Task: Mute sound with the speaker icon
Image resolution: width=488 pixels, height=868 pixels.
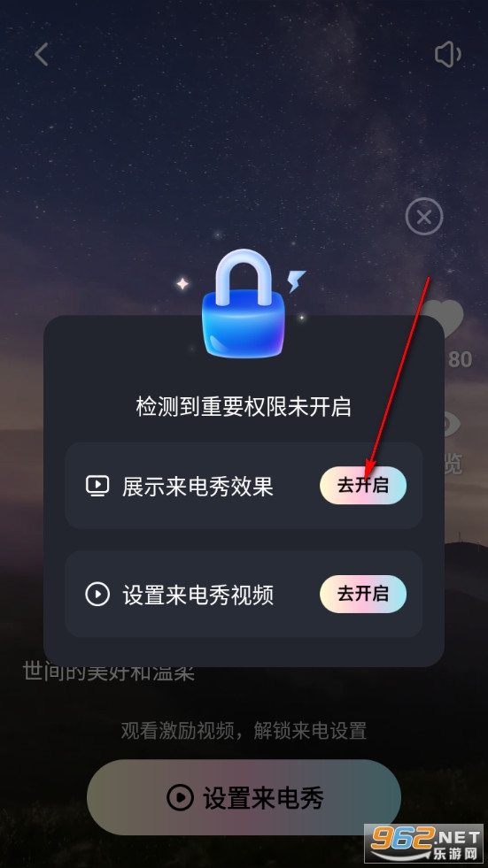Action: click(x=447, y=54)
